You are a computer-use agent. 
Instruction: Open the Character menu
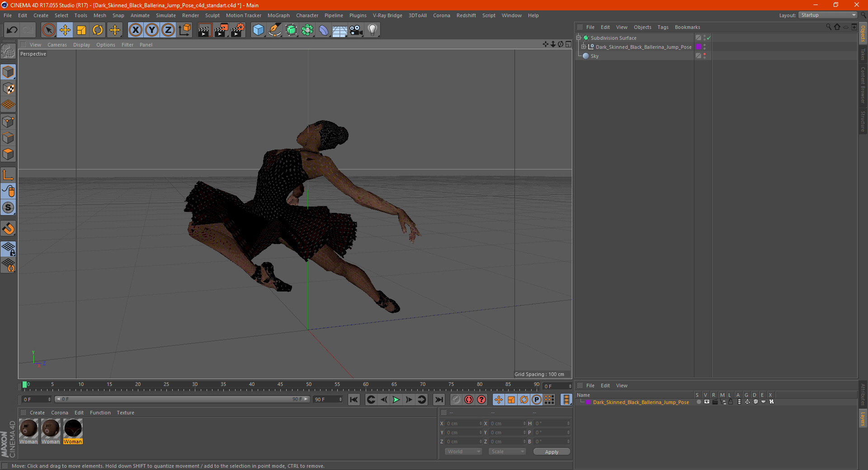(307, 15)
